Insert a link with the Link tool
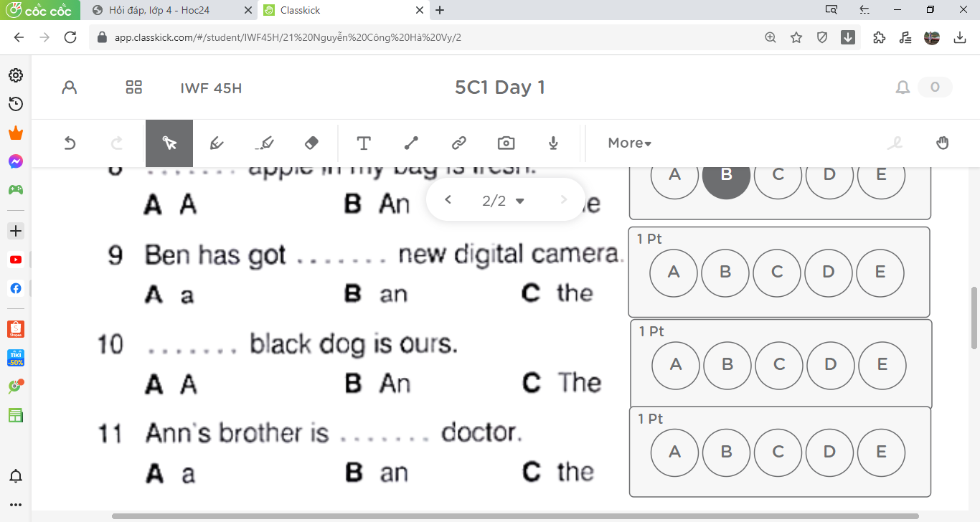 tap(459, 143)
